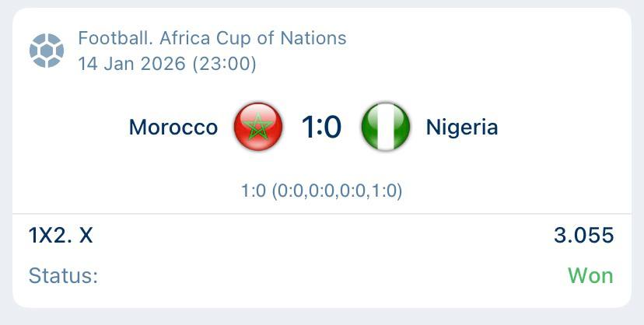Click Nigeria's zero in the large score
The height and width of the screenshot is (325, 644).
[332, 127]
